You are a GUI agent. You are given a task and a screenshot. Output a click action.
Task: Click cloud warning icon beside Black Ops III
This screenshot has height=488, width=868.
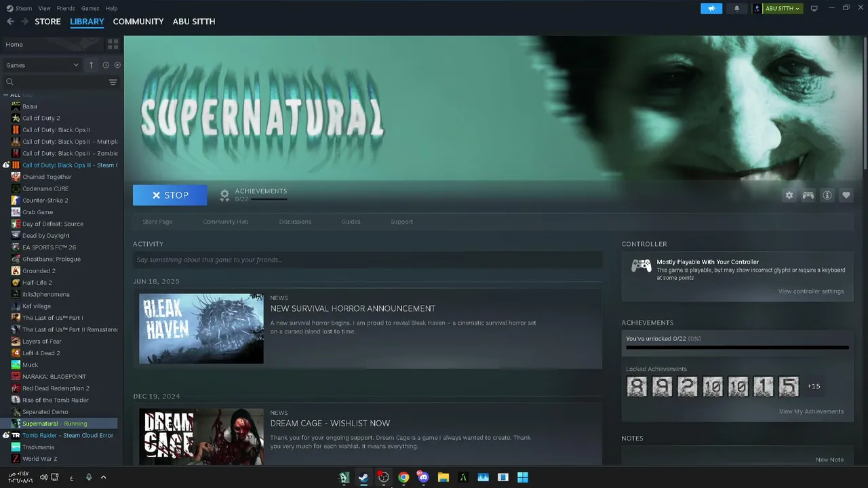pyautogui.click(x=6, y=165)
